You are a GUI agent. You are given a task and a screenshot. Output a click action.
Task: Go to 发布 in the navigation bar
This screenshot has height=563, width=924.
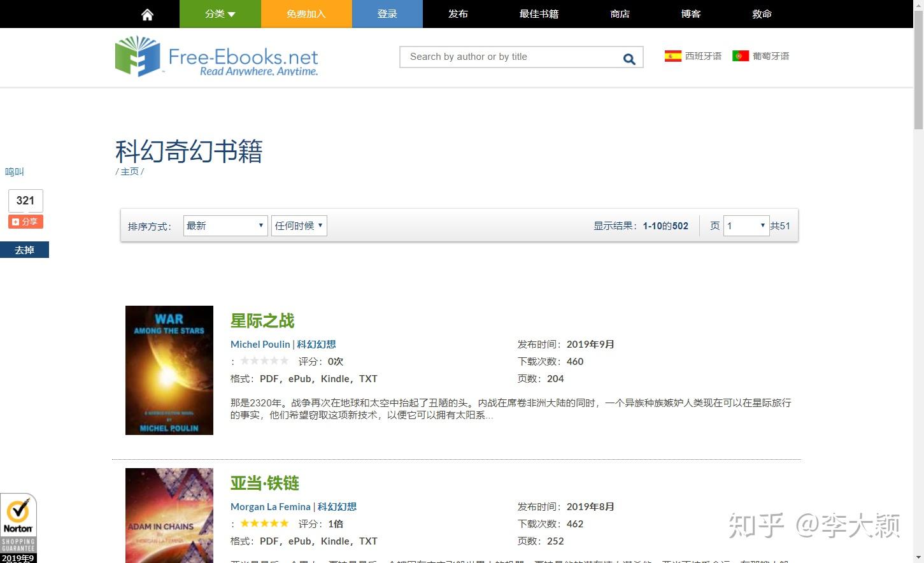[458, 14]
